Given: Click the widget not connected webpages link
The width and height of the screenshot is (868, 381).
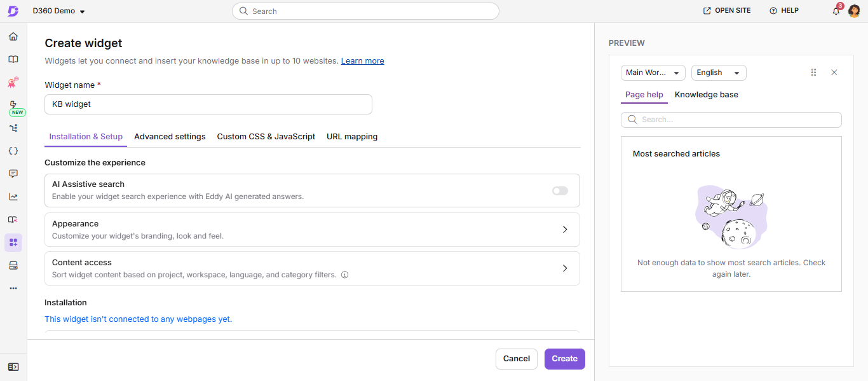Looking at the screenshot, I should (x=139, y=319).
